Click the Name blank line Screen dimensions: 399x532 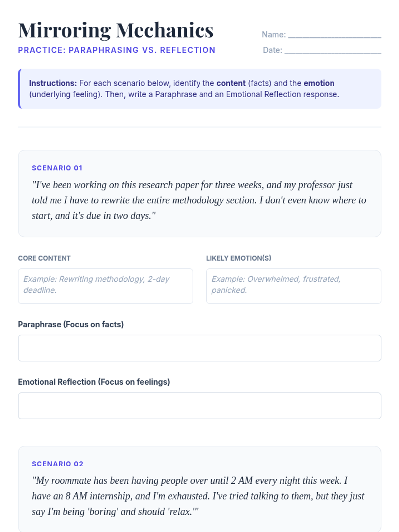(x=334, y=35)
